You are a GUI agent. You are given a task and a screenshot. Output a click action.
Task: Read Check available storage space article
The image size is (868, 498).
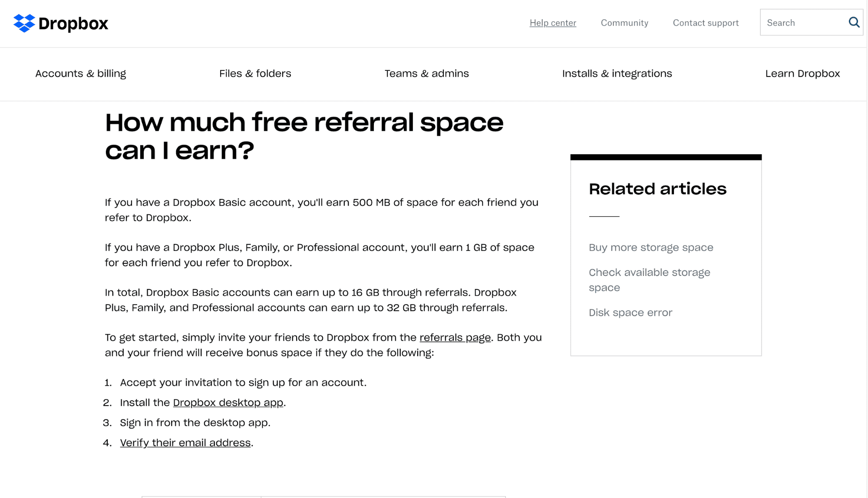tap(649, 280)
